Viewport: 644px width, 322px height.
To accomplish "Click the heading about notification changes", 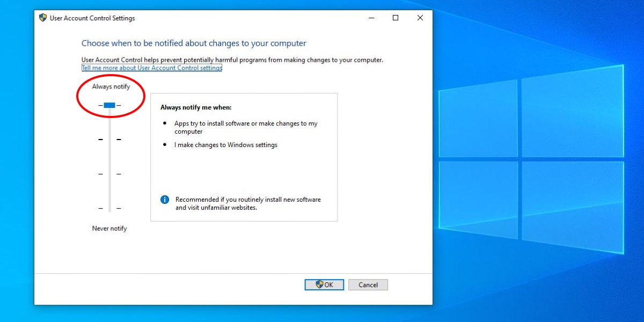I will (194, 43).
